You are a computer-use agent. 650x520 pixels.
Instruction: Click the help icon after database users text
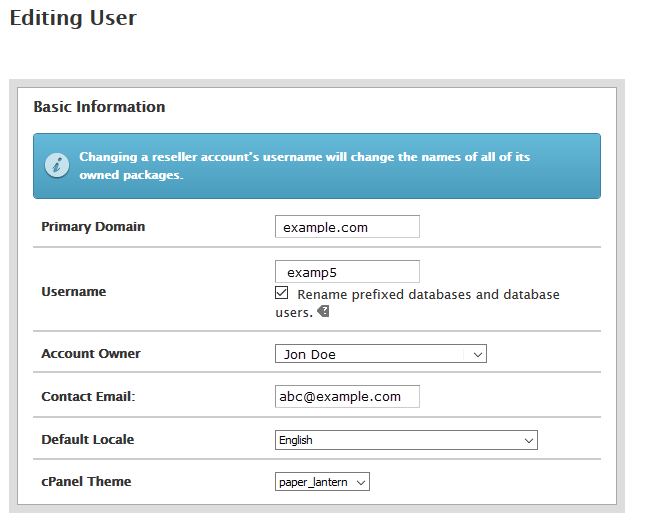323,312
